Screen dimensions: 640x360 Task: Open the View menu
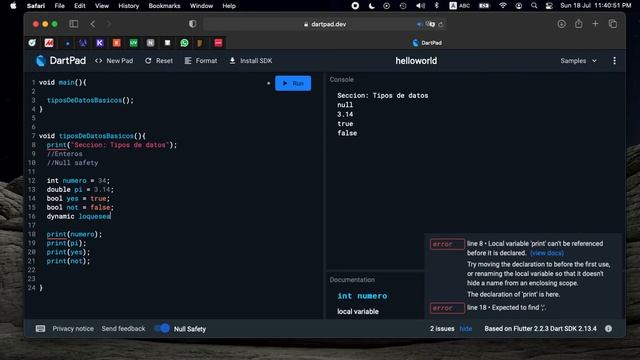pyautogui.click(x=102, y=6)
